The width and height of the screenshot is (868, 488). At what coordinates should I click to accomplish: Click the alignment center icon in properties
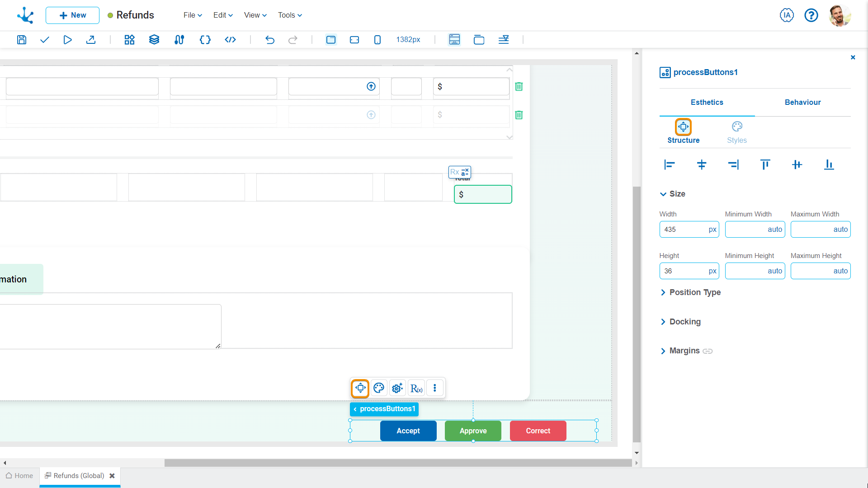(701, 164)
